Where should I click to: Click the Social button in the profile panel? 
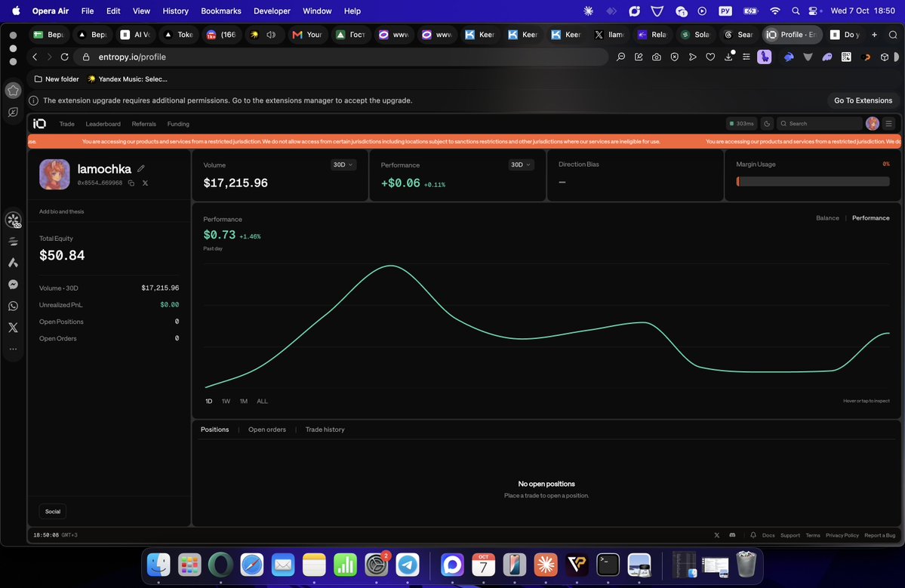point(53,511)
